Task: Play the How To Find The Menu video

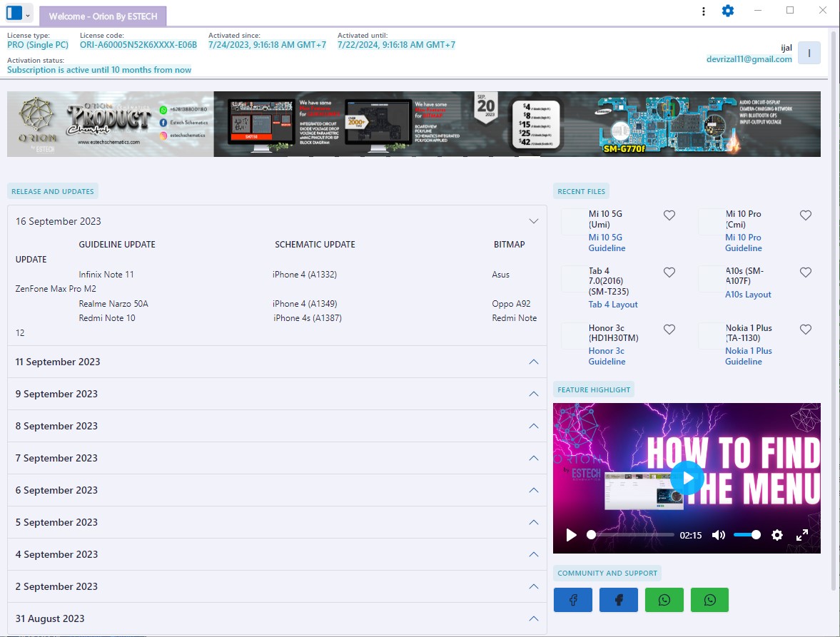Action: (687, 477)
